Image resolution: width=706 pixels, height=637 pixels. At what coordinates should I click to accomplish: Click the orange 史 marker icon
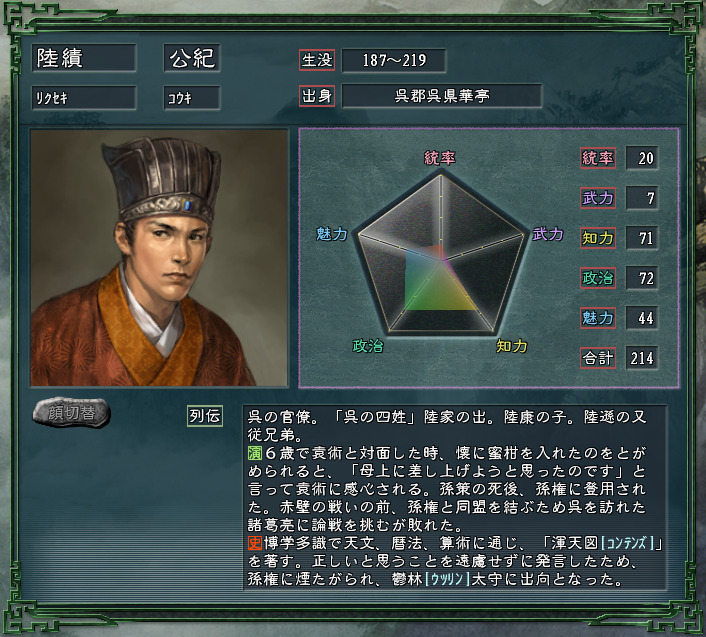click(255, 543)
